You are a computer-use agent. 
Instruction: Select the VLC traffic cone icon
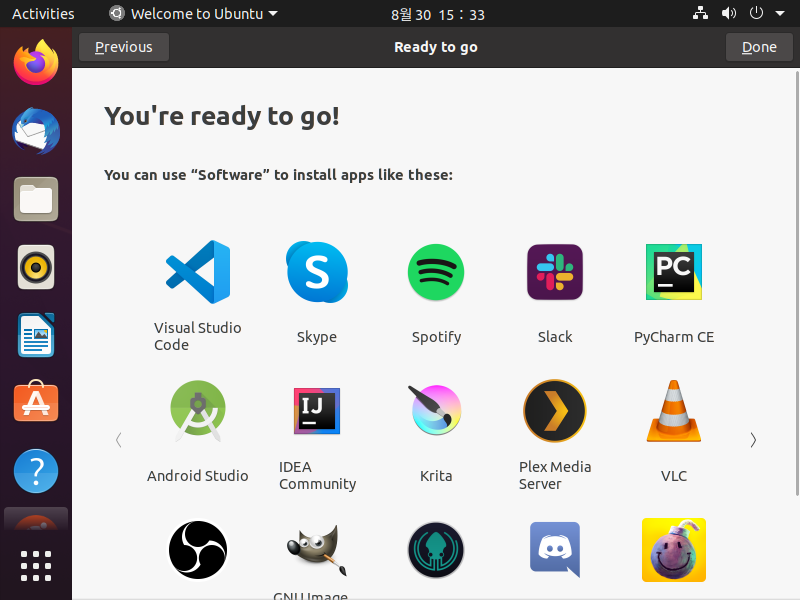click(x=673, y=411)
